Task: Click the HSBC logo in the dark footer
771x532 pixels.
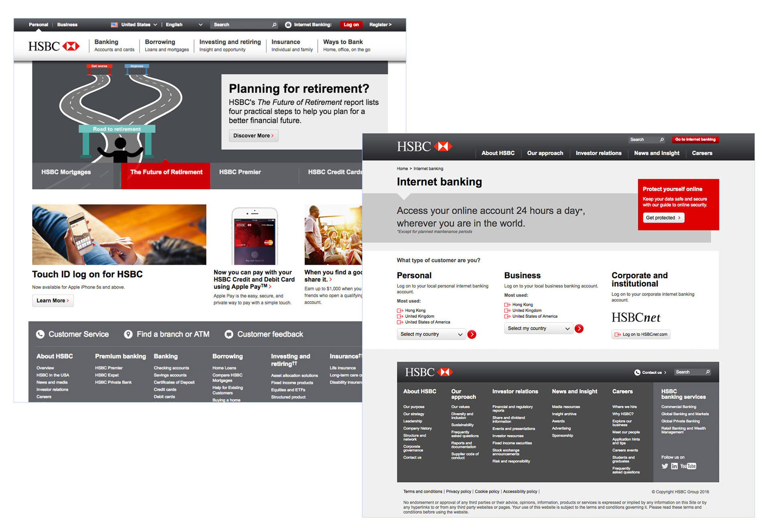Action: point(428,372)
